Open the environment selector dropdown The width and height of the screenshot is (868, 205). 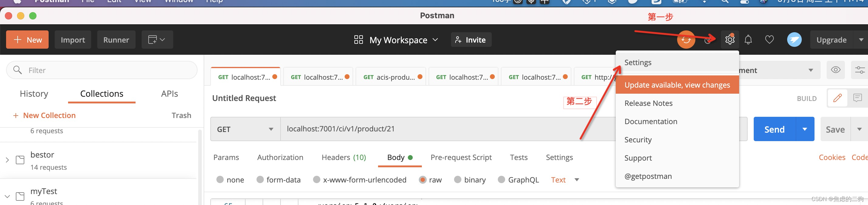click(780, 70)
